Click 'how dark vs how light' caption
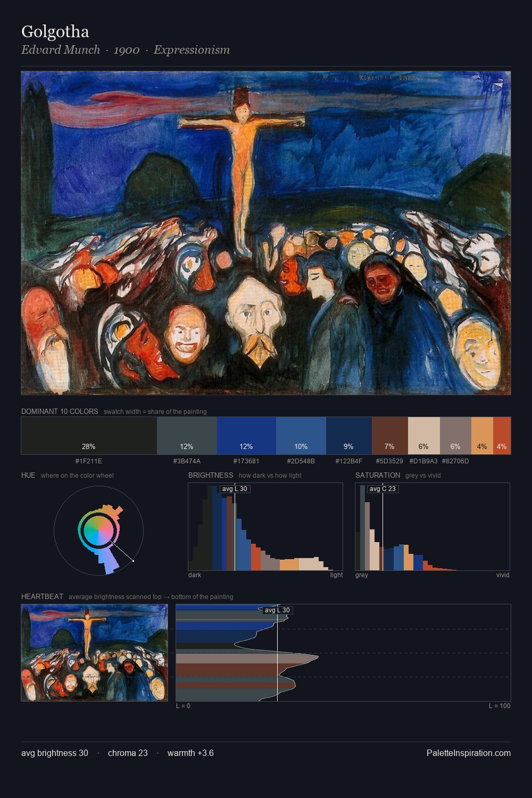532x798 pixels. click(270, 476)
